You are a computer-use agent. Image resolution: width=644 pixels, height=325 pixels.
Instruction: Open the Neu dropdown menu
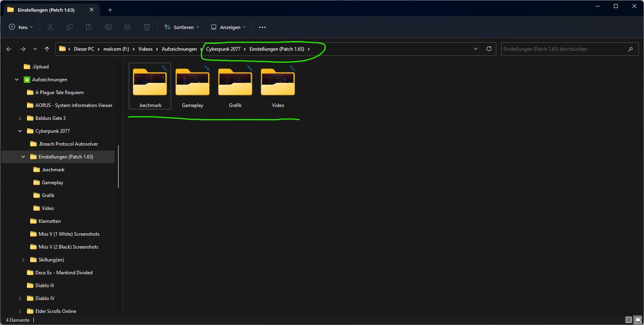pyautogui.click(x=21, y=27)
